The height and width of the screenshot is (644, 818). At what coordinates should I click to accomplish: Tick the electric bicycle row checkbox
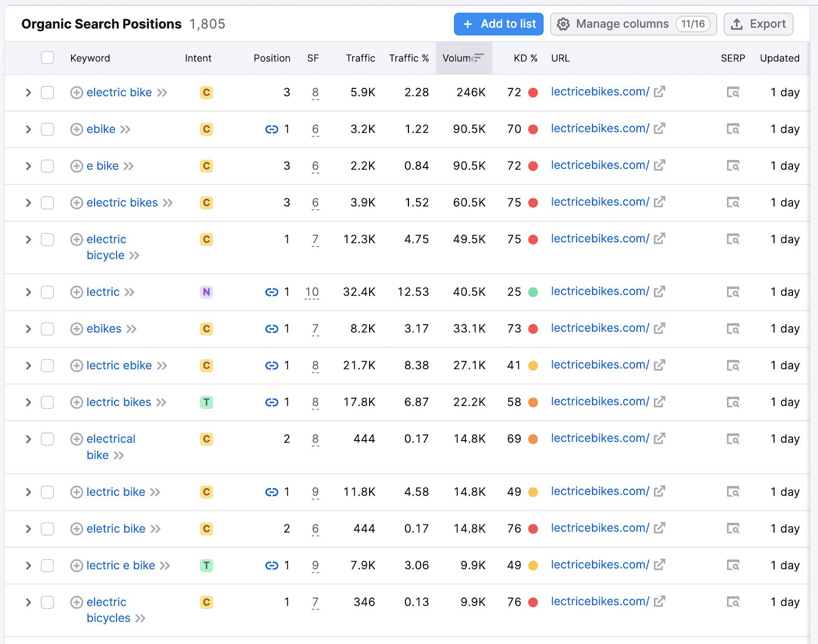pyautogui.click(x=48, y=240)
